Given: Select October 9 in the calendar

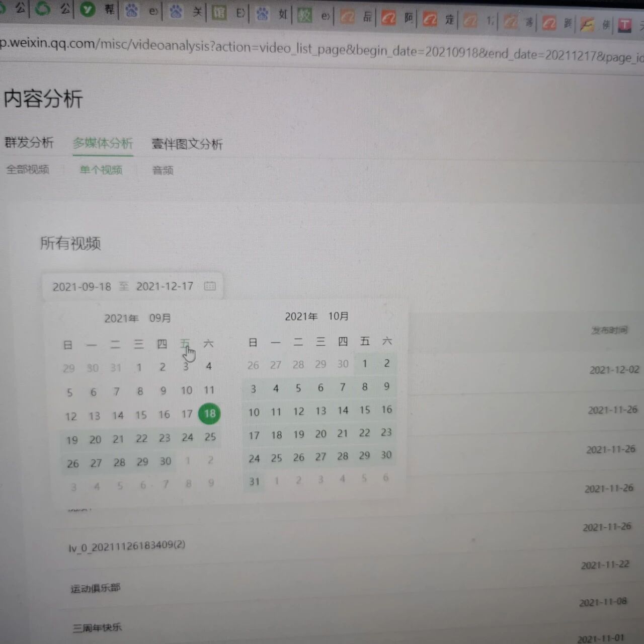Looking at the screenshot, I should tap(386, 386).
